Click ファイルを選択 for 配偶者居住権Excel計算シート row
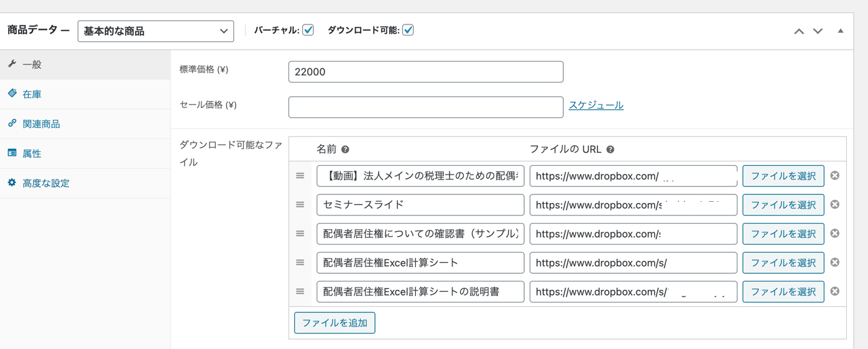 [x=783, y=263]
